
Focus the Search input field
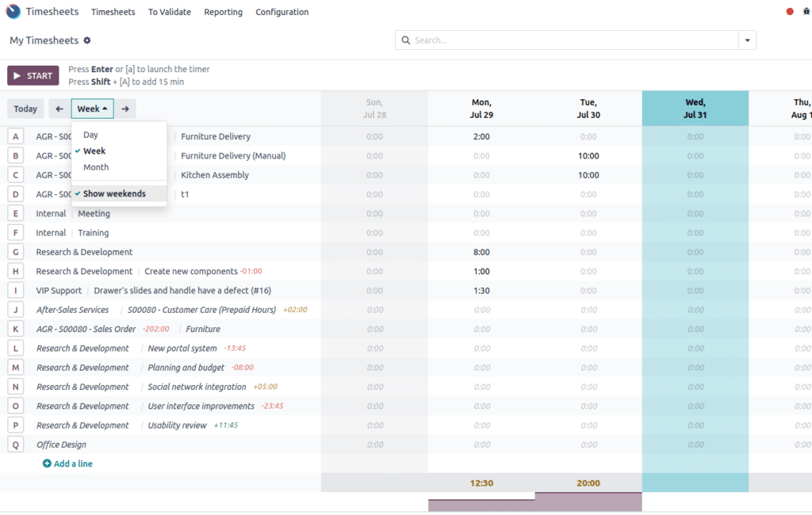(575, 40)
